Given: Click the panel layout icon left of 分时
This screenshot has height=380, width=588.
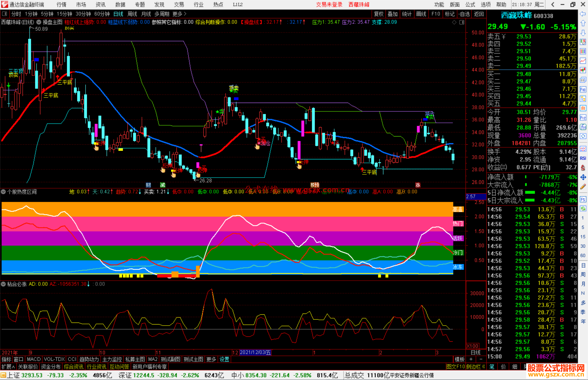Looking at the screenshot, I should click(5, 14).
